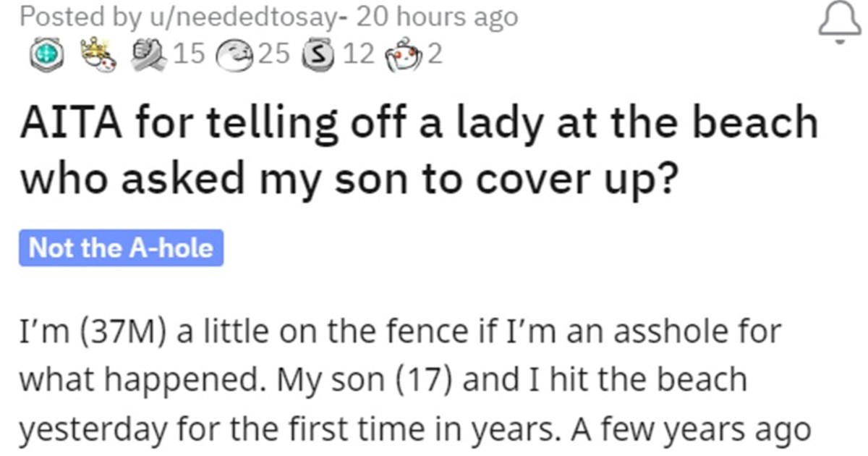Click the 'Posted by' label text
The height and width of the screenshot is (456, 868).
pos(66,18)
